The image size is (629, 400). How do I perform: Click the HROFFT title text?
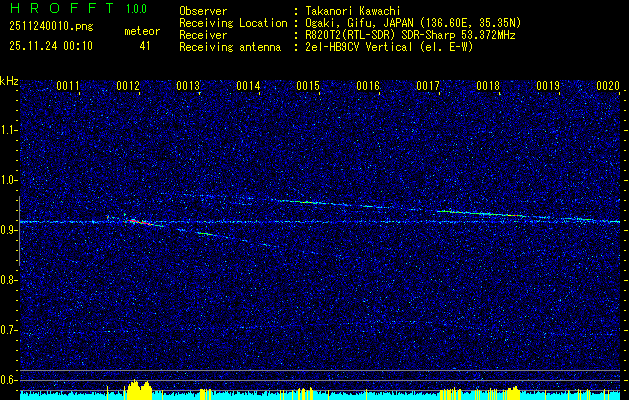[62, 8]
